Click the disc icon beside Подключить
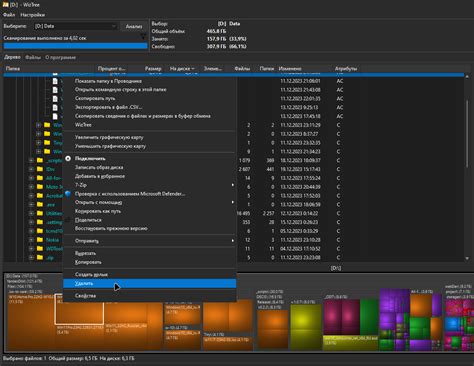The image size is (474, 366). (68, 159)
